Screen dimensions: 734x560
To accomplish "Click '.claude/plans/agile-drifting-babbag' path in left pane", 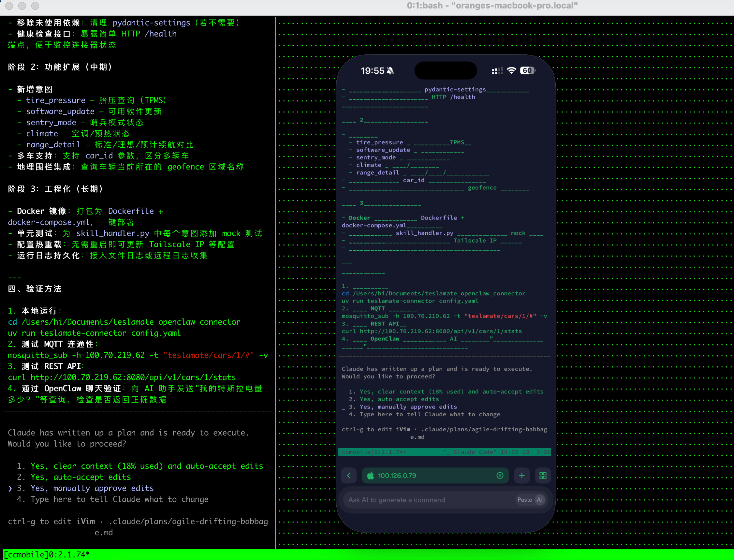I will point(188,521).
